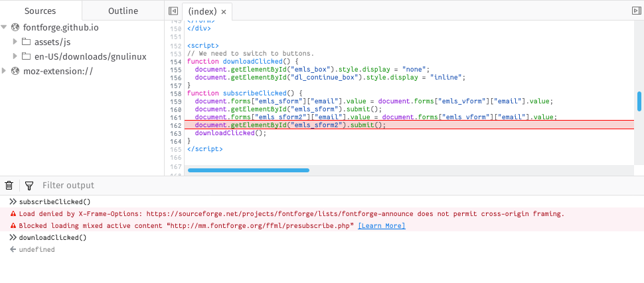Expand the assets/js folder arrow

click(15, 42)
